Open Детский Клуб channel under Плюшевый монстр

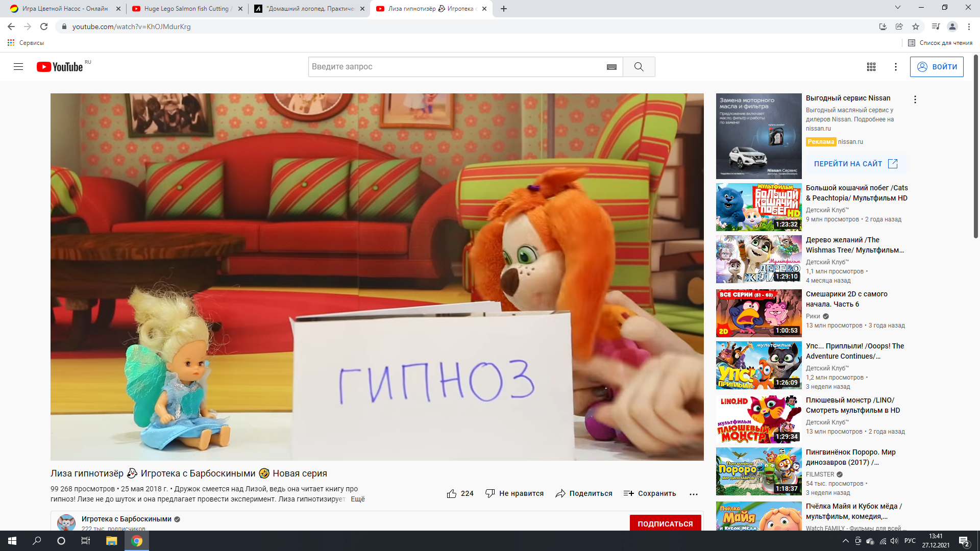tap(827, 422)
